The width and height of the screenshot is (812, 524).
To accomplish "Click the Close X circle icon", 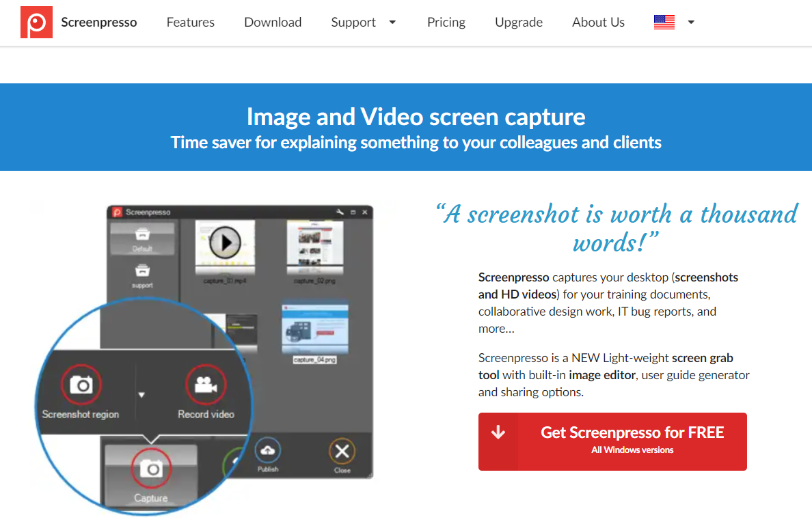I will 342,452.
